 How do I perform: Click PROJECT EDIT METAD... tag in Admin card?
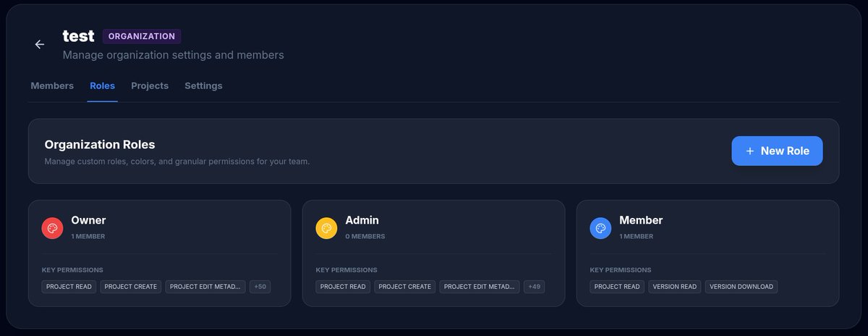(x=480, y=287)
